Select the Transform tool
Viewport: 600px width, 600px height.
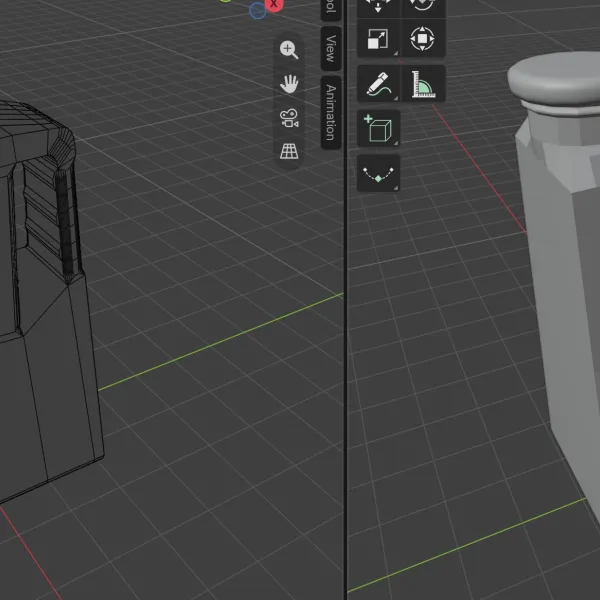(x=422, y=39)
